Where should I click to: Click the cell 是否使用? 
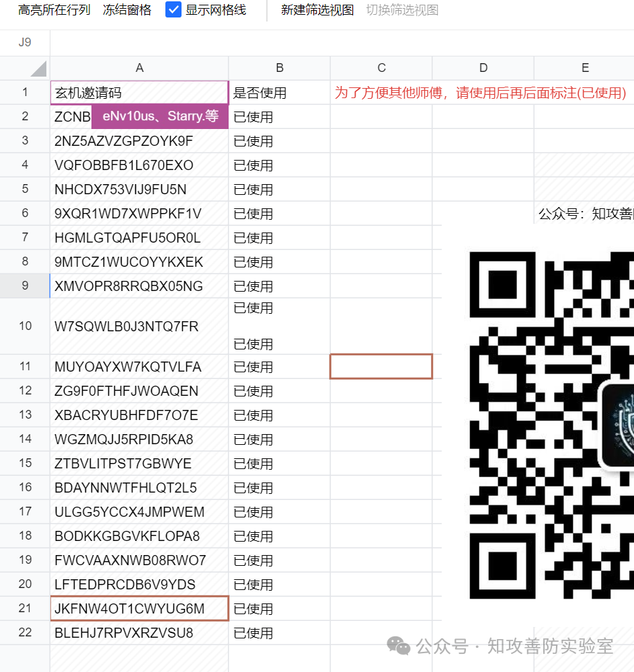[280, 93]
